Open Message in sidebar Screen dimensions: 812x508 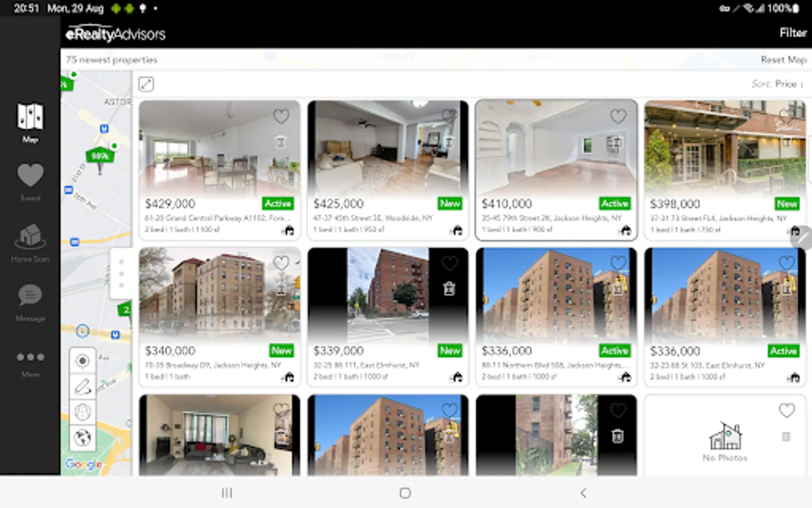coord(30,303)
